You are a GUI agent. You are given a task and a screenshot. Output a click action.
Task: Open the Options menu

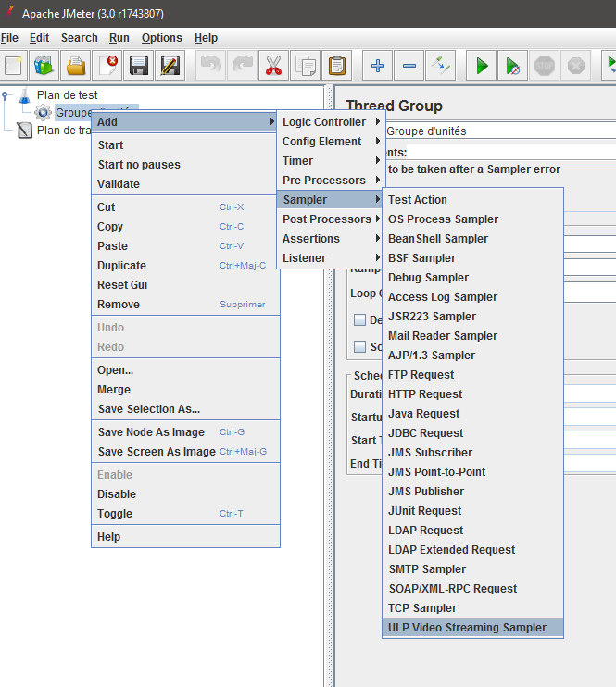point(162,38)
